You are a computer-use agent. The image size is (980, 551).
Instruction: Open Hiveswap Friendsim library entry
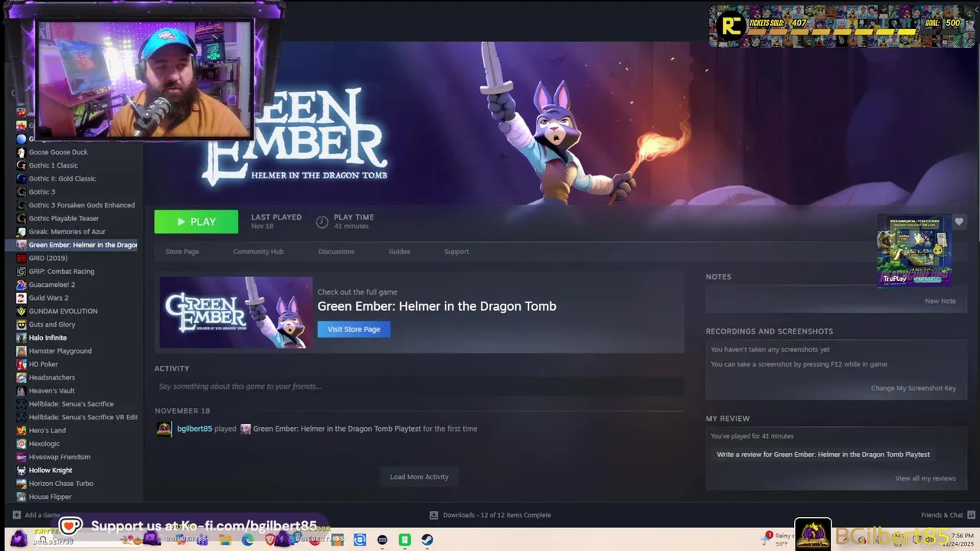tap(59, 457)
